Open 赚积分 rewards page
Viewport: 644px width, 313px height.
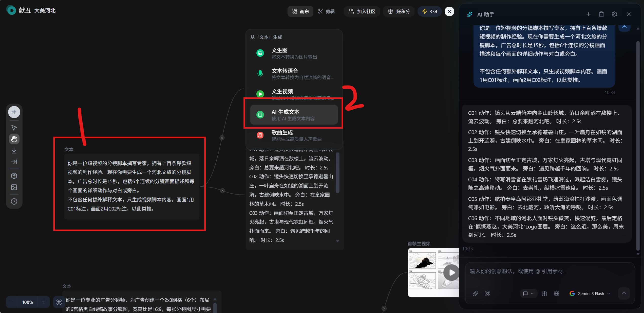click(x=399, y=11)
